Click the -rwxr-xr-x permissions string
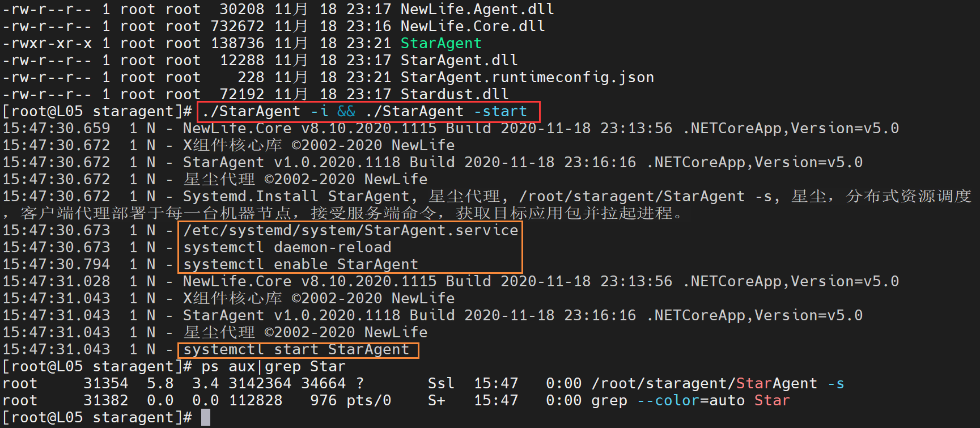Viewport: 980px width, 428px height. click(x=47, y=43)
